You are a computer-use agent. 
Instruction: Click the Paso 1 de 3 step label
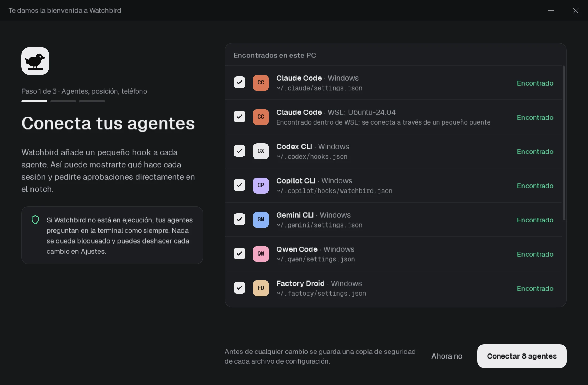coord(84,91)
